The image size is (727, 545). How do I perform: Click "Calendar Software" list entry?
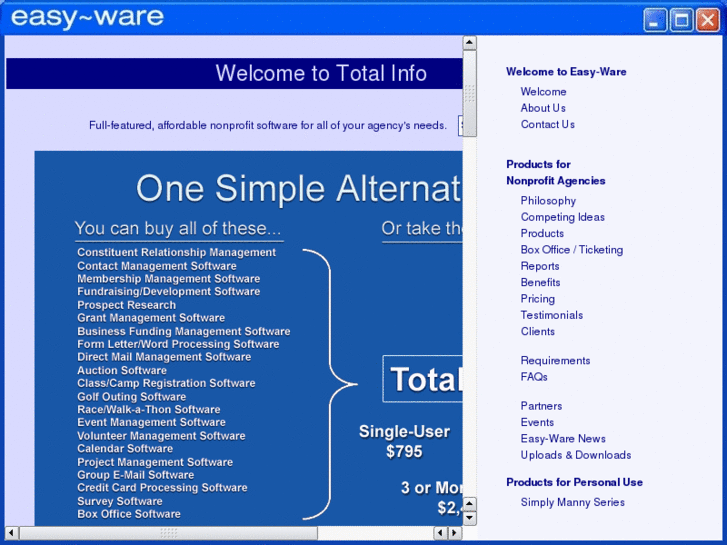[x=125, y=449]
